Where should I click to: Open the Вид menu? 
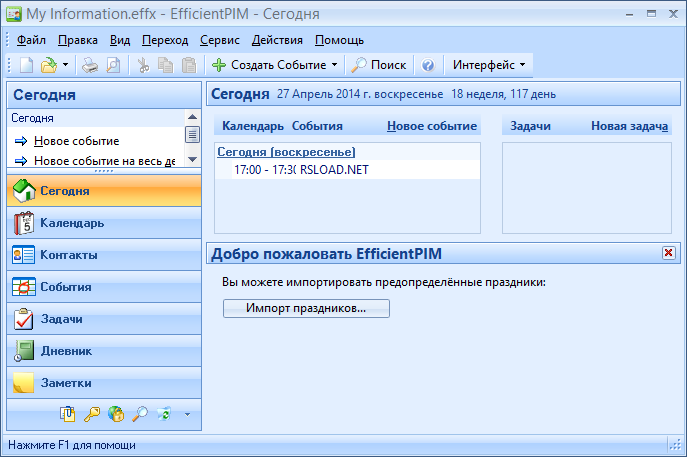[120, 40]
